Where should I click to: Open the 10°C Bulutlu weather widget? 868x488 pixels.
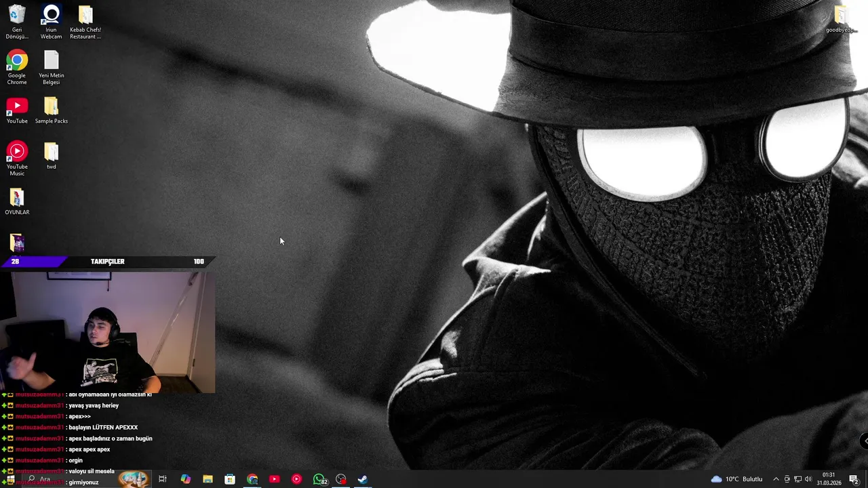736,479
